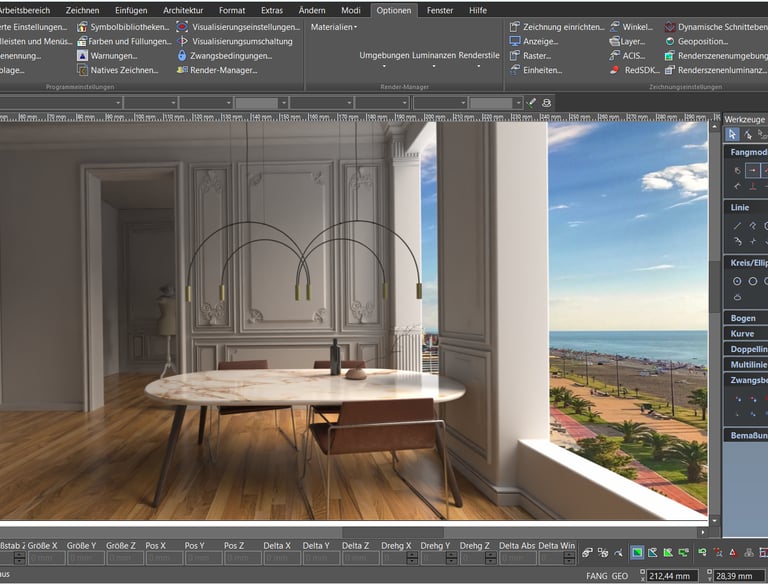Toggle the third green render mode icon
This screenshot has width=768, height=584.
[x=668, y=553]
